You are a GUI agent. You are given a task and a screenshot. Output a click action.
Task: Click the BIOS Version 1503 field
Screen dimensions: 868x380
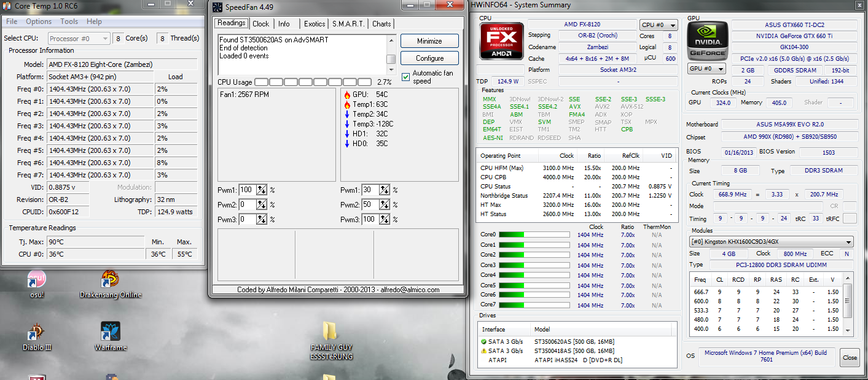[829, 152]
